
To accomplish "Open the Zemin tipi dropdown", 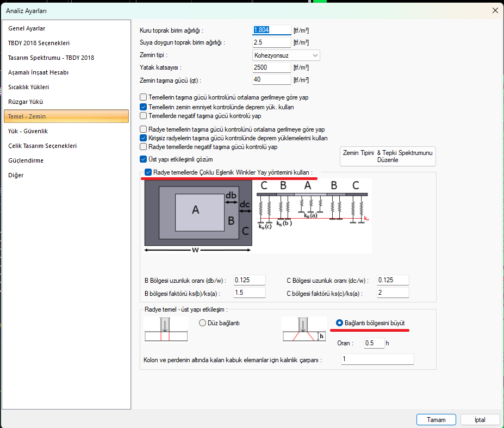I will click(x=286, y=55).
